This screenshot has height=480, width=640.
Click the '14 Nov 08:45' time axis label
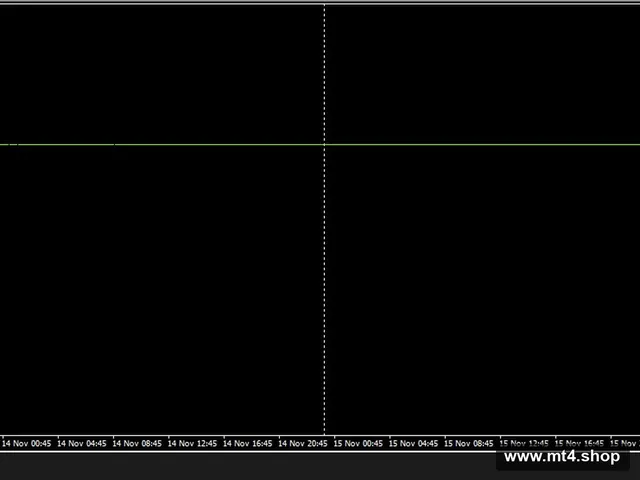(x=137, y=443)
